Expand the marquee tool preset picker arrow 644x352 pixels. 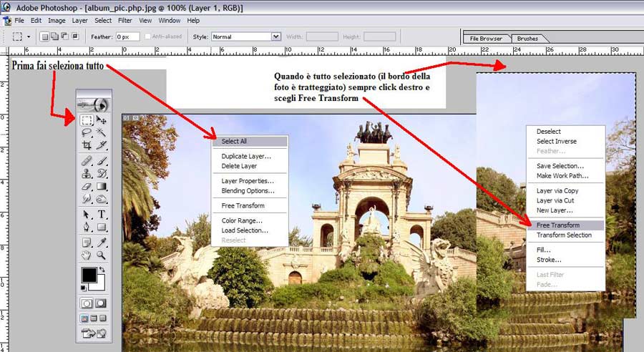tap(29, 36)
